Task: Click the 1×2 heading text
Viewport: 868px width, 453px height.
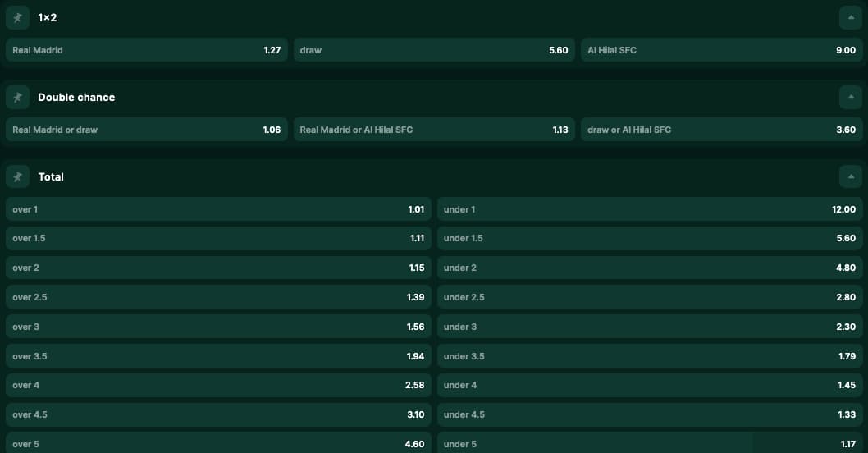Action: [47, 18]
